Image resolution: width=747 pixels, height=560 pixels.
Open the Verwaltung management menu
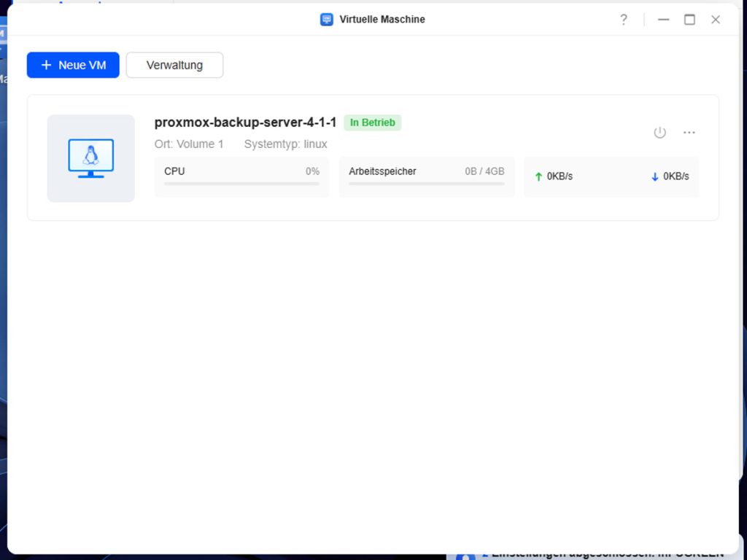pos(174,65)
